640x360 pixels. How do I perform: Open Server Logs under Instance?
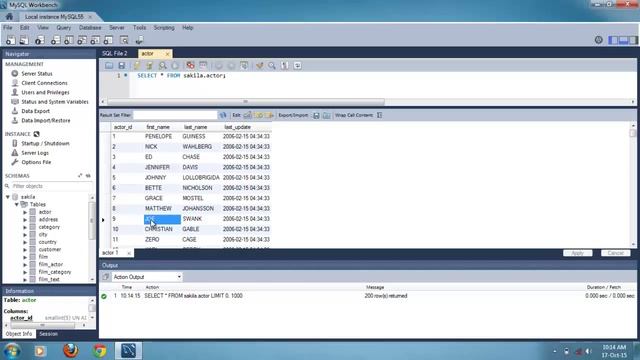point(35,153)
